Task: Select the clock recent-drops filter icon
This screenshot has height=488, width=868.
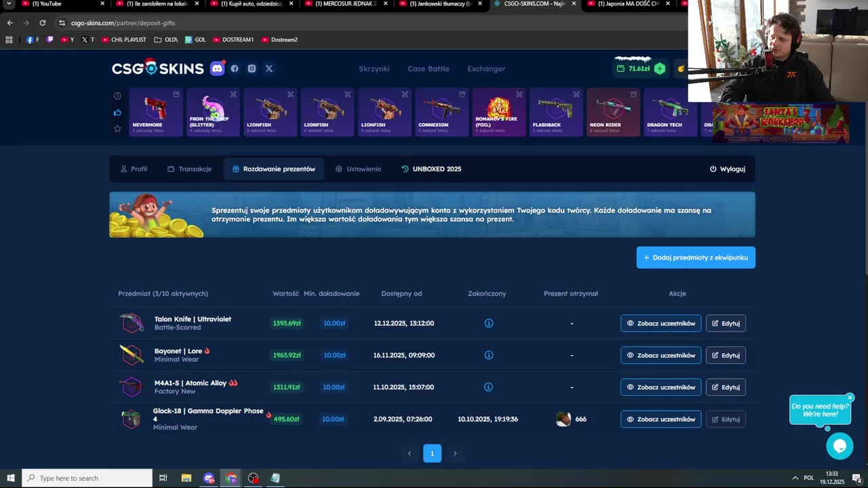Action: pos(117,96)
